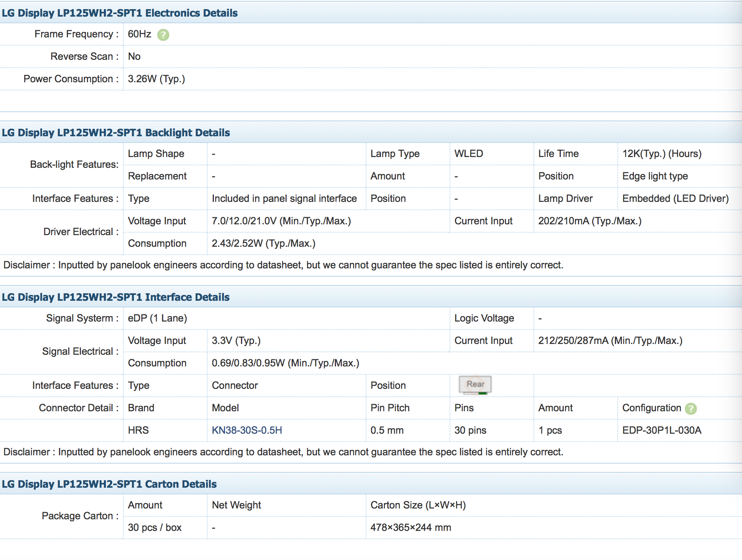This screenshot has width=742, height=560.
Task: Click the 3.3V (Typ.) voltage value
Action: pyautogui.click(x=236, y=341)
